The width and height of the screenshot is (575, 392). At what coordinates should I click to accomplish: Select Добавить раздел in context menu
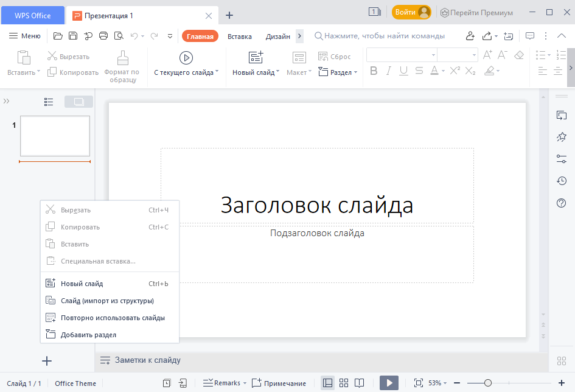click(x=88, y=335)
